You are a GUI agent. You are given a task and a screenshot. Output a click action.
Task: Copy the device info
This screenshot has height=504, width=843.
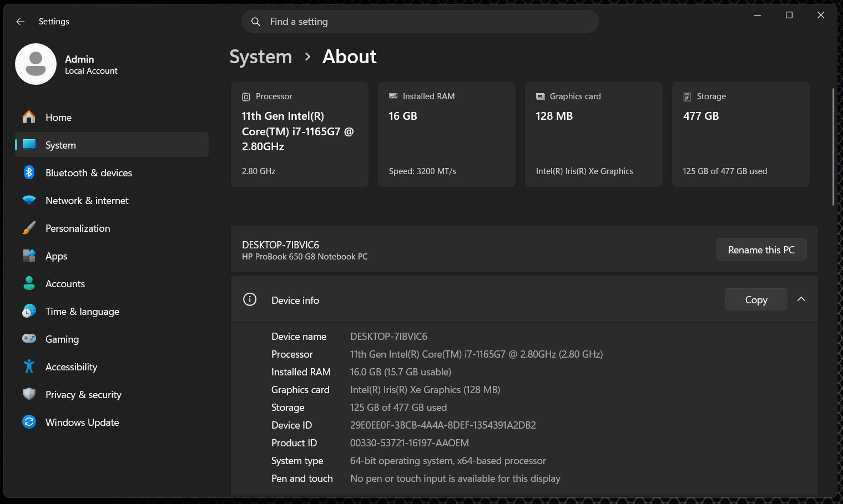tap(756, 299)
